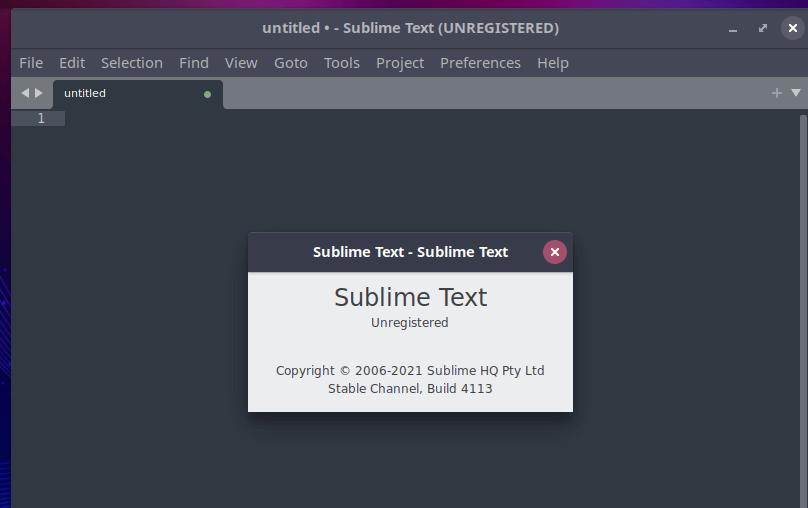Click the copyright line in about dialog
The width and height of the screenshot is (808, 508).
(410, 371)
